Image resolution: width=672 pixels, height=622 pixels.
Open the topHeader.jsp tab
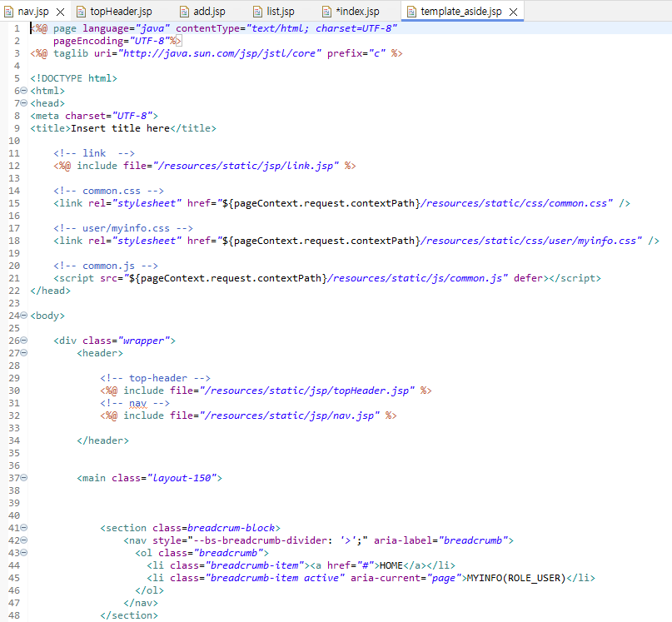(x=121, y=12)
